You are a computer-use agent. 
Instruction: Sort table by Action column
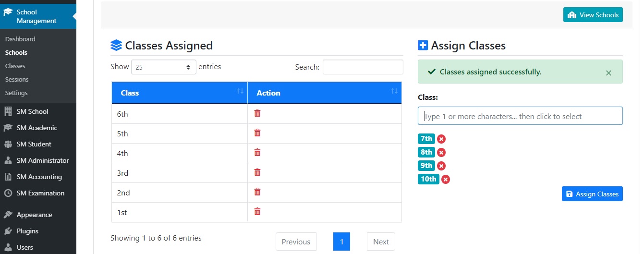tap(325, 93)
